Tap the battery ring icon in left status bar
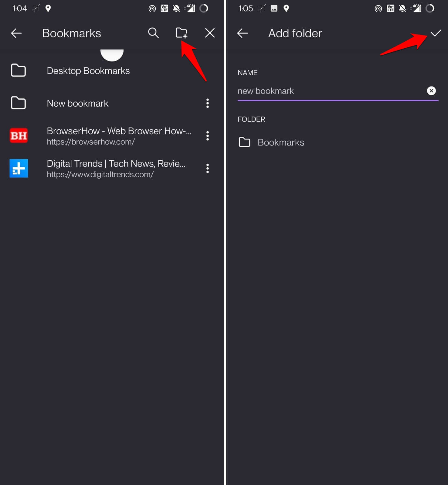Image resolution: width=448 pixels, height=485 pixels. [204, 8]
